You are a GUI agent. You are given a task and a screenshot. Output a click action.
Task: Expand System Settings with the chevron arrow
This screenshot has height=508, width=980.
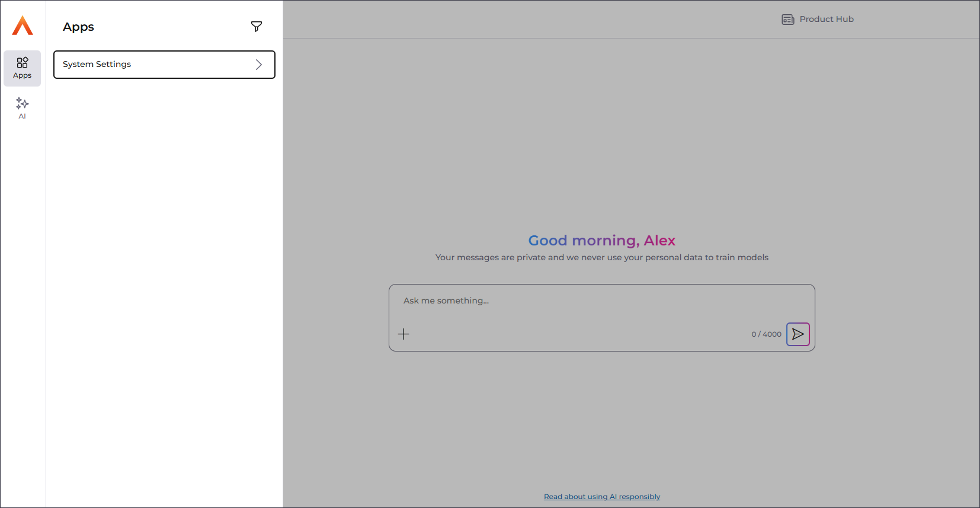click(x=259, y=65)
